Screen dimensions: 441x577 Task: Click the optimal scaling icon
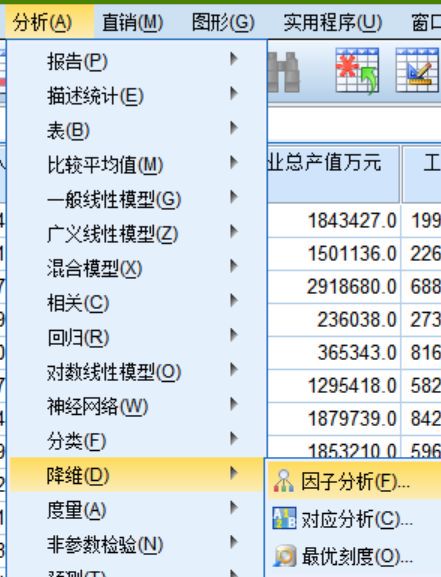tap(284, 556)
